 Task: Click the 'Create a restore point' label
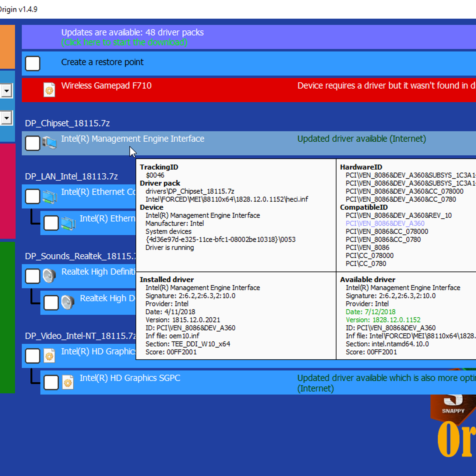coord(102,62)
